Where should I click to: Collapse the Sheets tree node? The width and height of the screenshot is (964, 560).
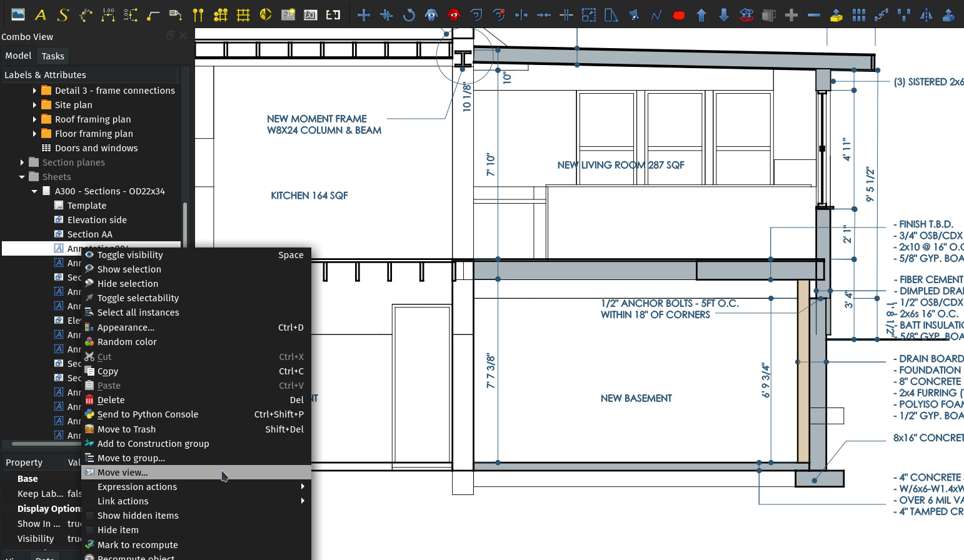[21, 176]
